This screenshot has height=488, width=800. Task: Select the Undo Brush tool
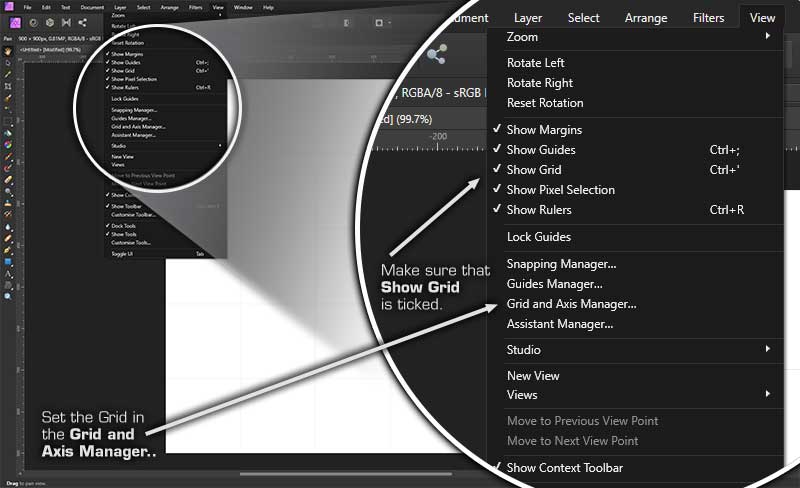pyautogui.click(x=8, y=213)
